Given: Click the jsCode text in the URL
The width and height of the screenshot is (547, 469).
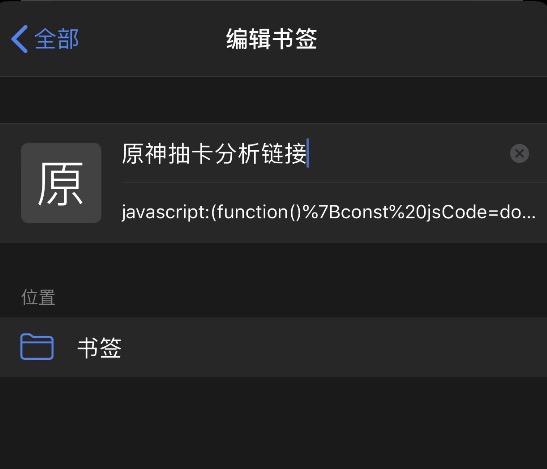Looking at the screenshot, I should tap(455, 212).
